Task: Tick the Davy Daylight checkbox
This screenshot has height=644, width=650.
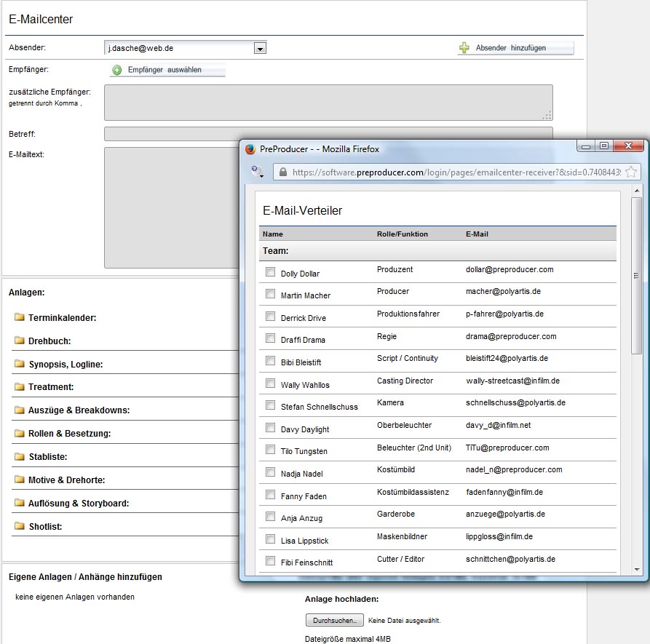Action: (x=270, y=427)
